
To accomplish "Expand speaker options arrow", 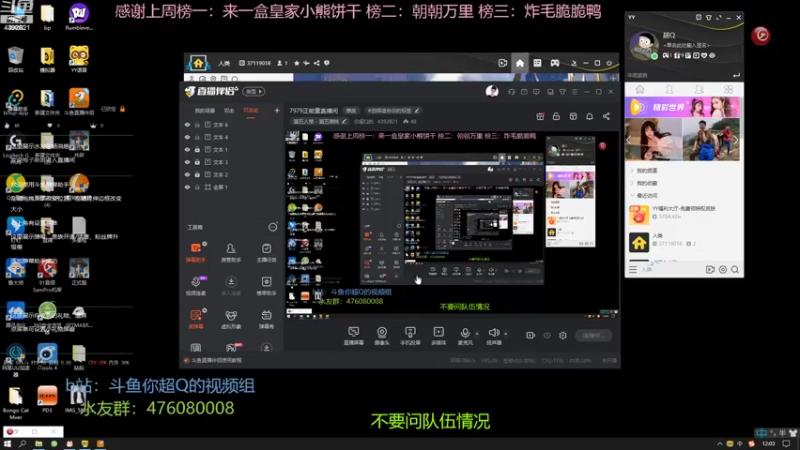I will [x=506, y=334].
